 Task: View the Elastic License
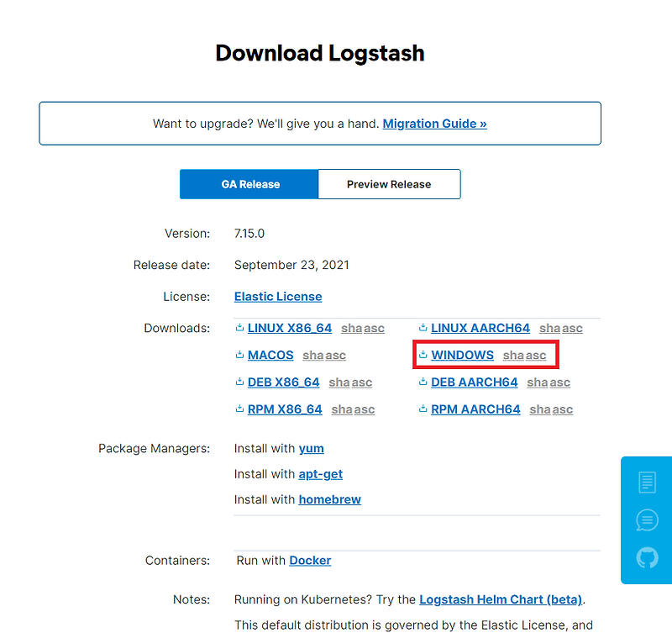pos(278,296)
